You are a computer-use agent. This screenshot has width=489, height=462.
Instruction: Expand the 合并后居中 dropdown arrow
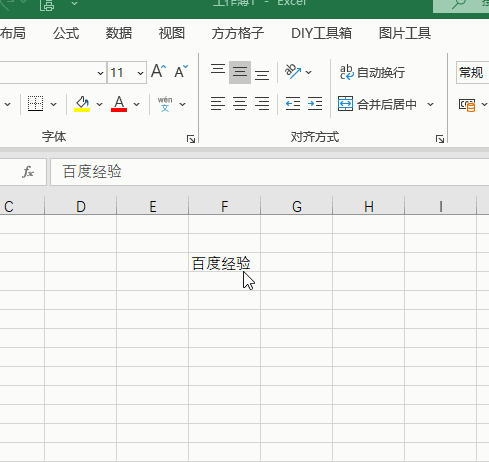(431, 104)
